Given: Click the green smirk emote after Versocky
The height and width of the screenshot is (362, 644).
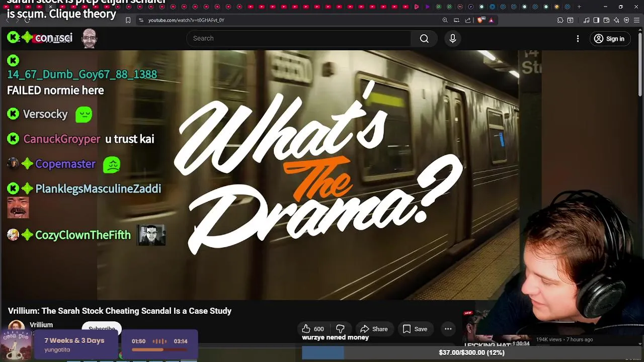Looking at the screenshot, I should click(84, 115).
